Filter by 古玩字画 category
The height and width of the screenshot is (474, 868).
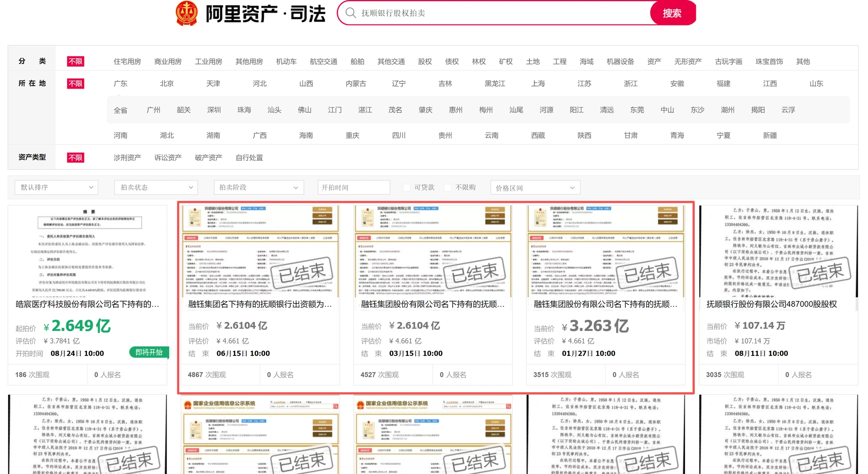pyautogui.click(x=729, y=61)
